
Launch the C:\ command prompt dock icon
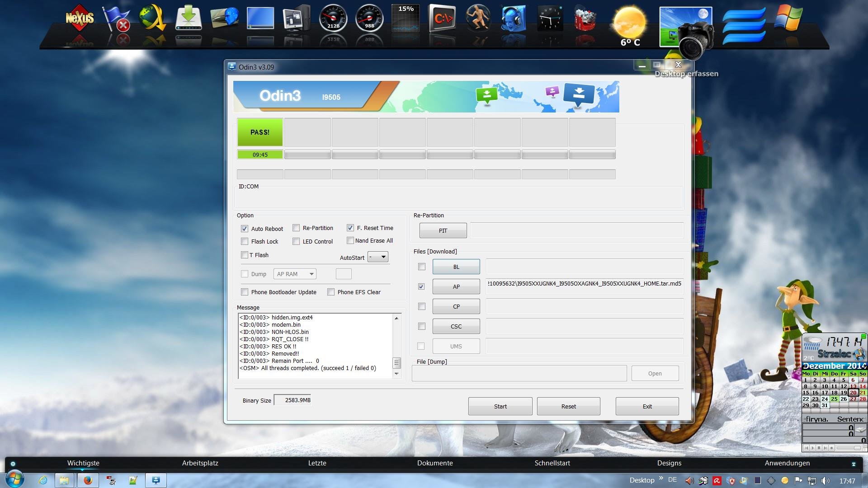[442, 18]
